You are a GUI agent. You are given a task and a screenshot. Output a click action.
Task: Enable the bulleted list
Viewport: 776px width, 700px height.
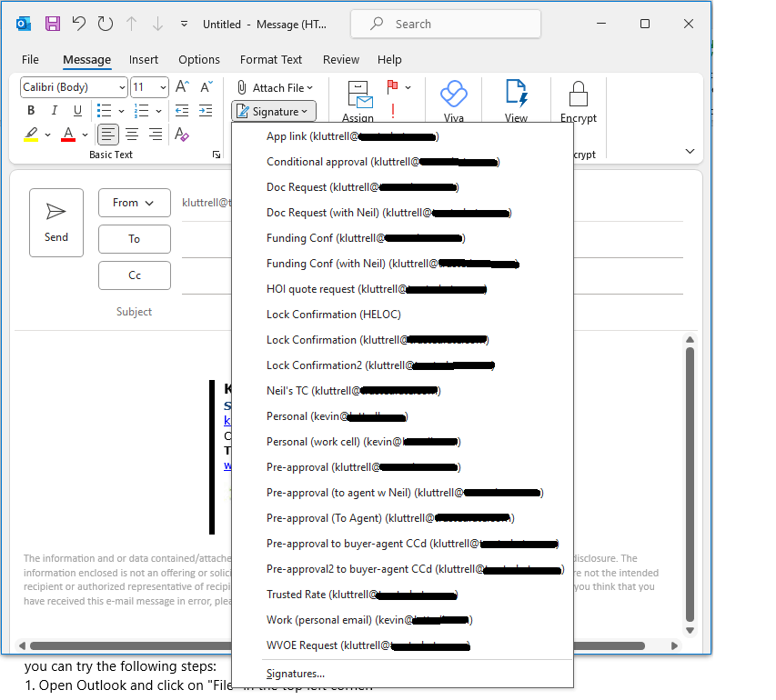point(105,110)
